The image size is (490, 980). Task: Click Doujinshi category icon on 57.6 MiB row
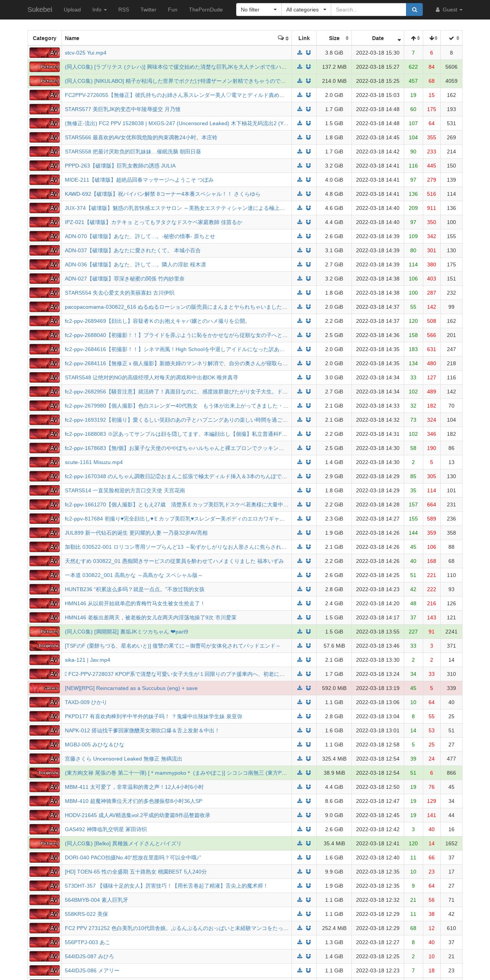45,646
